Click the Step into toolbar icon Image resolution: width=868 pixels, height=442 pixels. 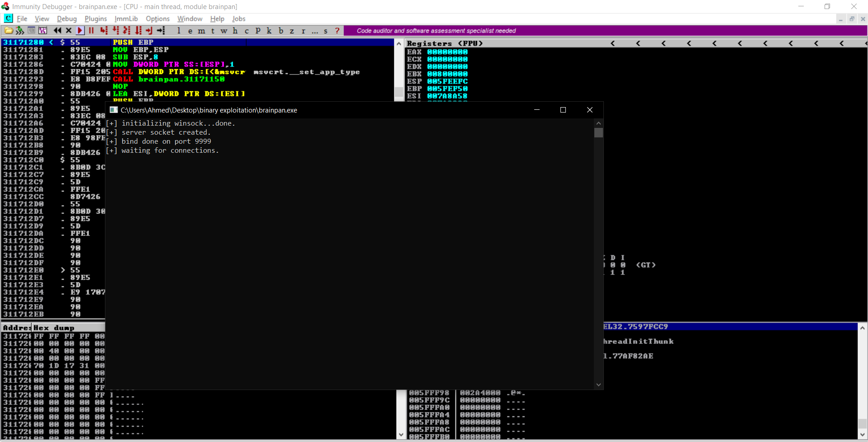pos(104,31)
